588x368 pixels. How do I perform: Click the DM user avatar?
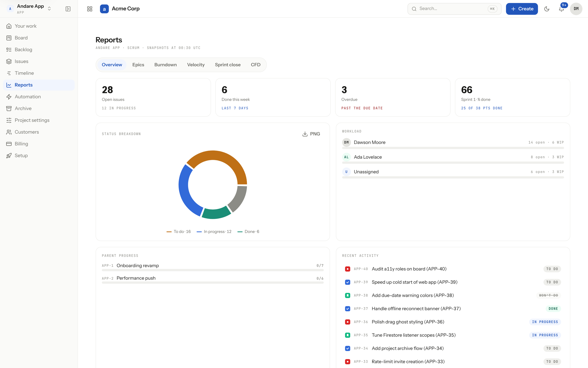576,9
